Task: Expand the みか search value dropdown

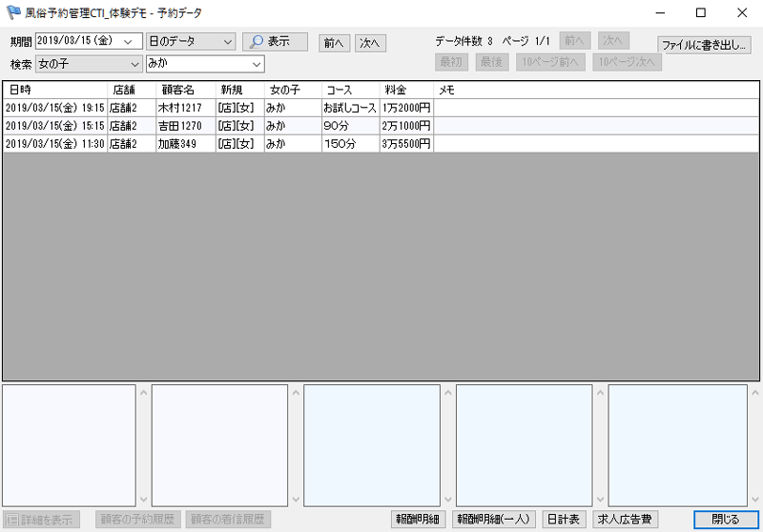Action: [257, 64]
